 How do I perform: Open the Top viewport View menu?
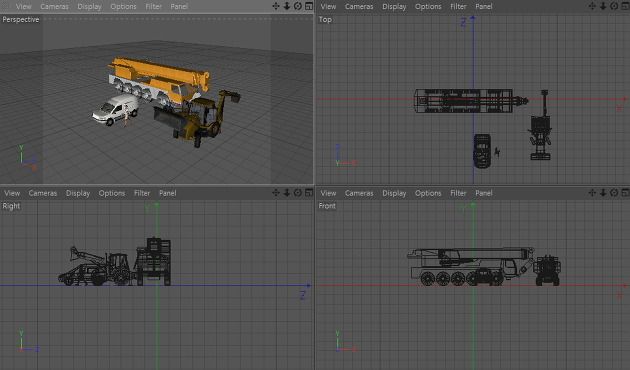click(x=328, y=6)
